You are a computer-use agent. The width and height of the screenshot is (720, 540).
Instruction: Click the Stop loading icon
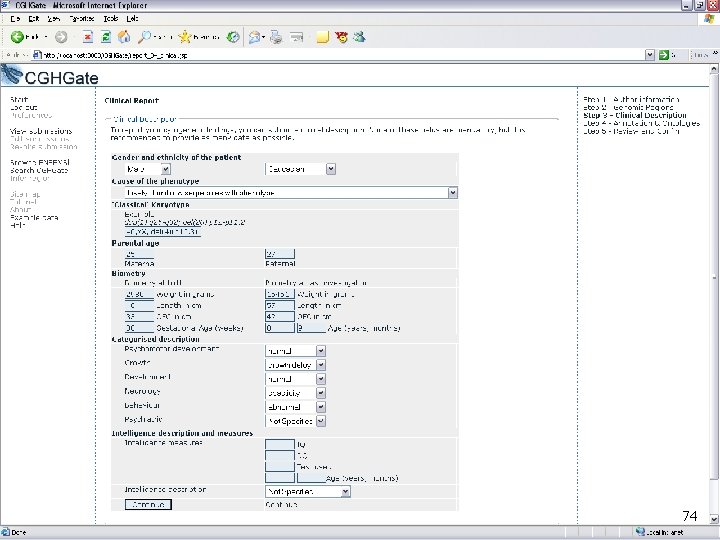pos(87,37)
